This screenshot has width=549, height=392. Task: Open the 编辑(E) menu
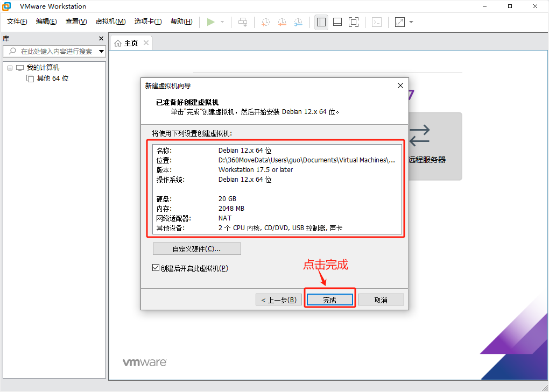[46, 22]
